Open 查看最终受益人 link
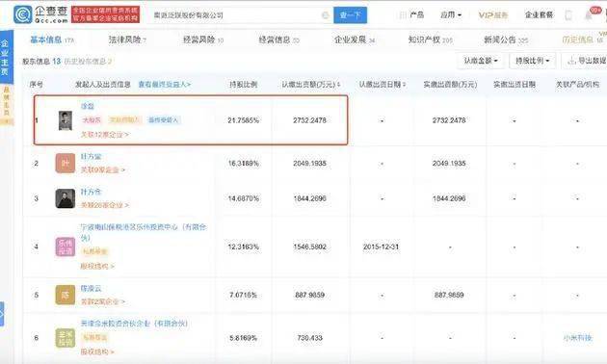607x364 pixels. (165, 84)
